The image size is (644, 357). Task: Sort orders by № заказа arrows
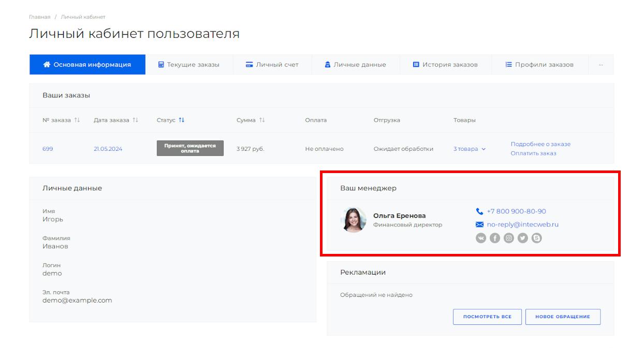77,120
